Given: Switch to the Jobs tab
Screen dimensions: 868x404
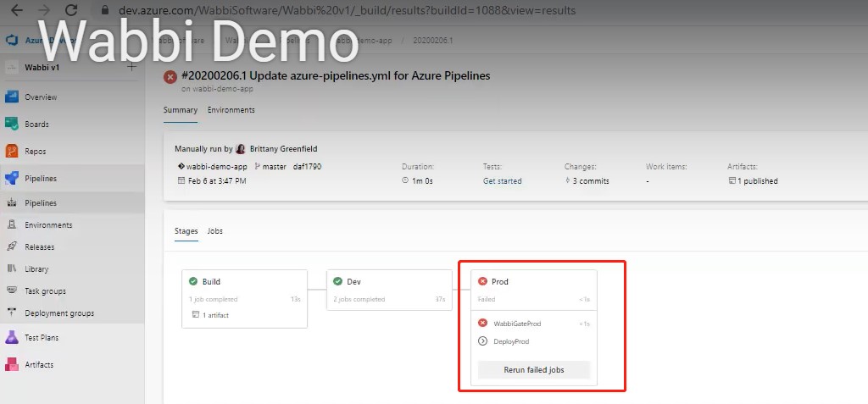Looking at the screenshot, I should 215,231.
